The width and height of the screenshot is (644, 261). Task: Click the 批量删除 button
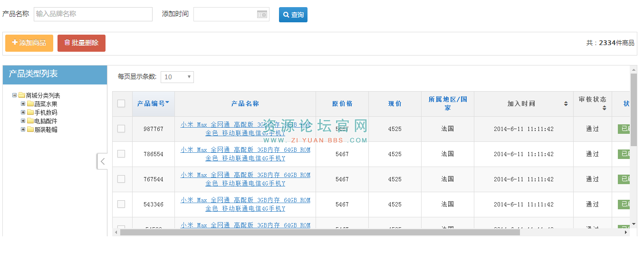pos(81,43)
